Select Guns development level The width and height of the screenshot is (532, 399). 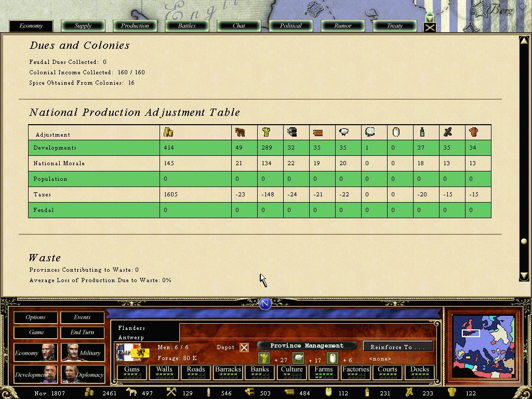click(x=132, y=372)
